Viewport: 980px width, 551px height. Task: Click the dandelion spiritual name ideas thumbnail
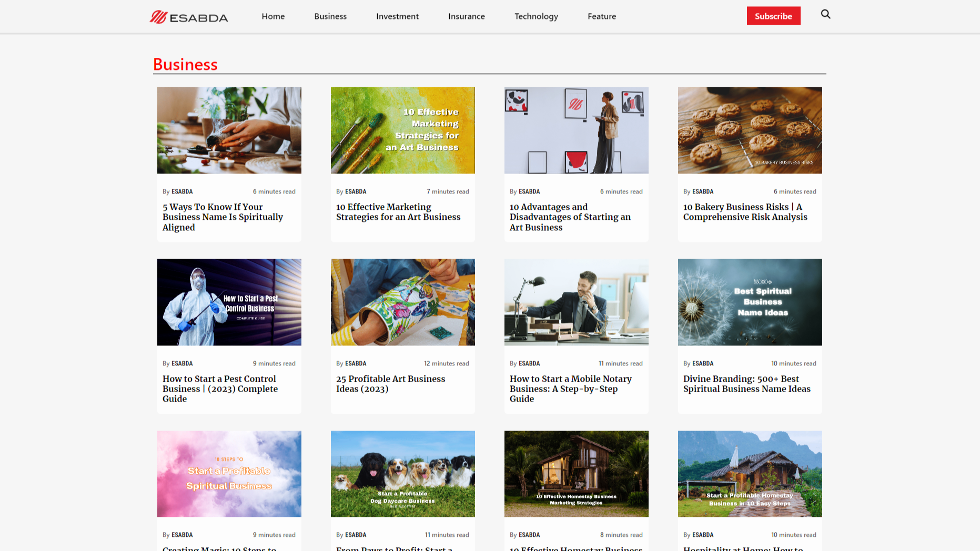tap(750, 302)
